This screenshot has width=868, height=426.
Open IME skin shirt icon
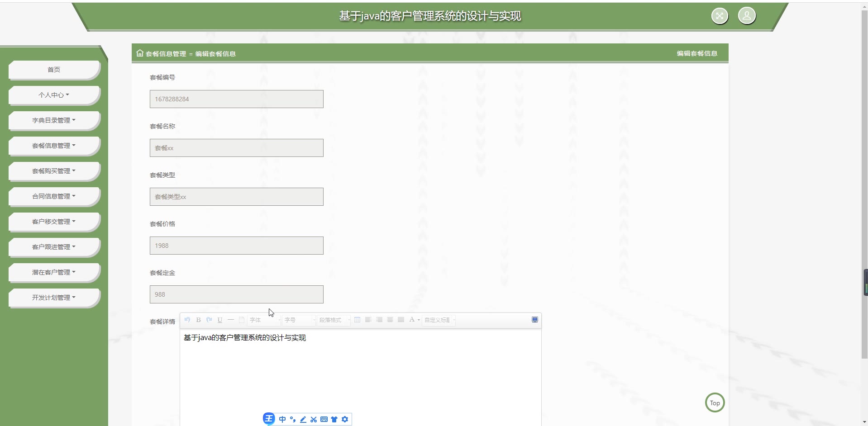point(334,419)
